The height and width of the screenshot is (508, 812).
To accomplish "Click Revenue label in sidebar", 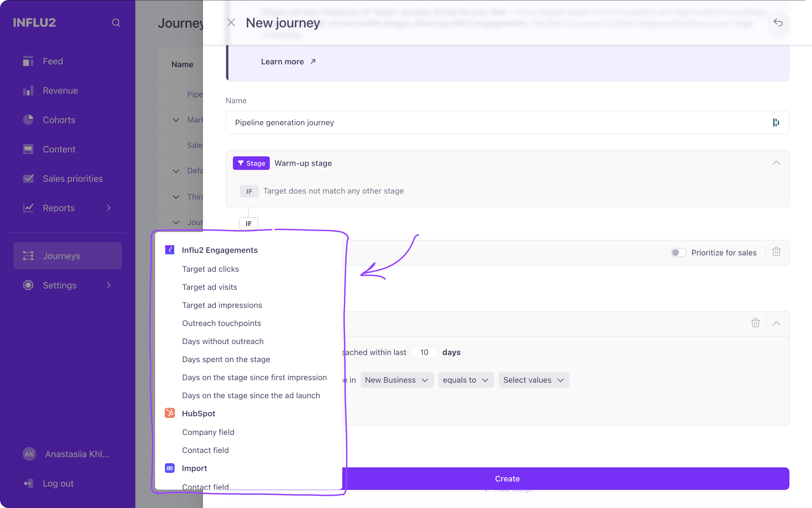I will [60, 90].
